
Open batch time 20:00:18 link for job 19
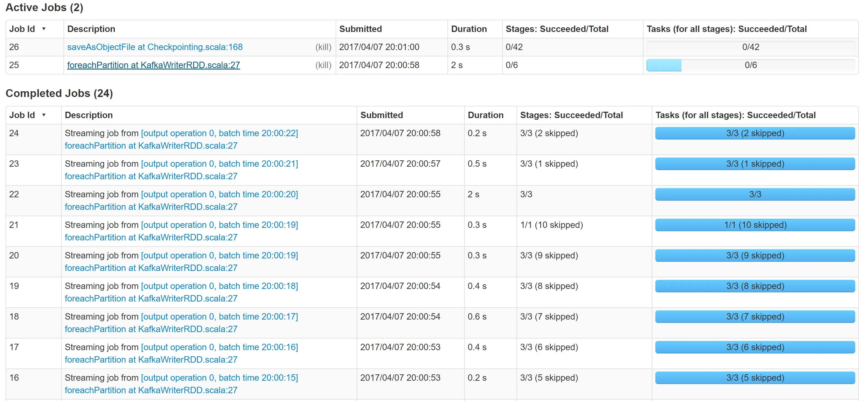coord(219,286)
